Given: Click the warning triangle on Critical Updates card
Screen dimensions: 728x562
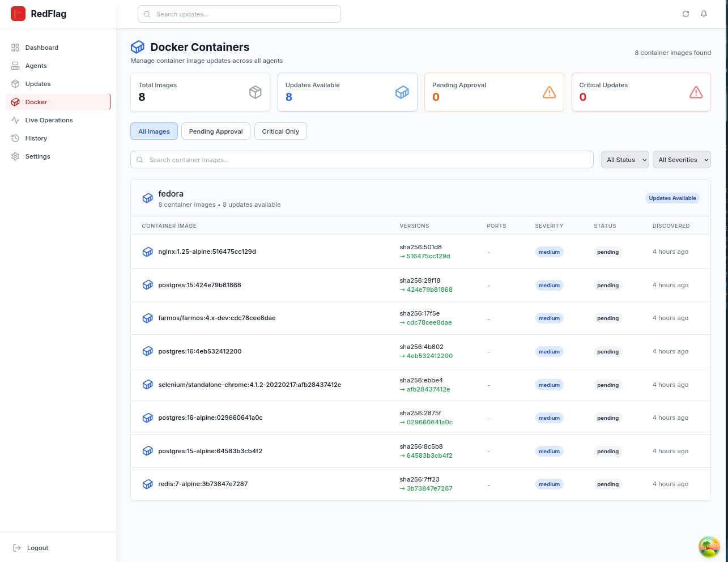Looking at the screenshot, I should click(696, 92).
